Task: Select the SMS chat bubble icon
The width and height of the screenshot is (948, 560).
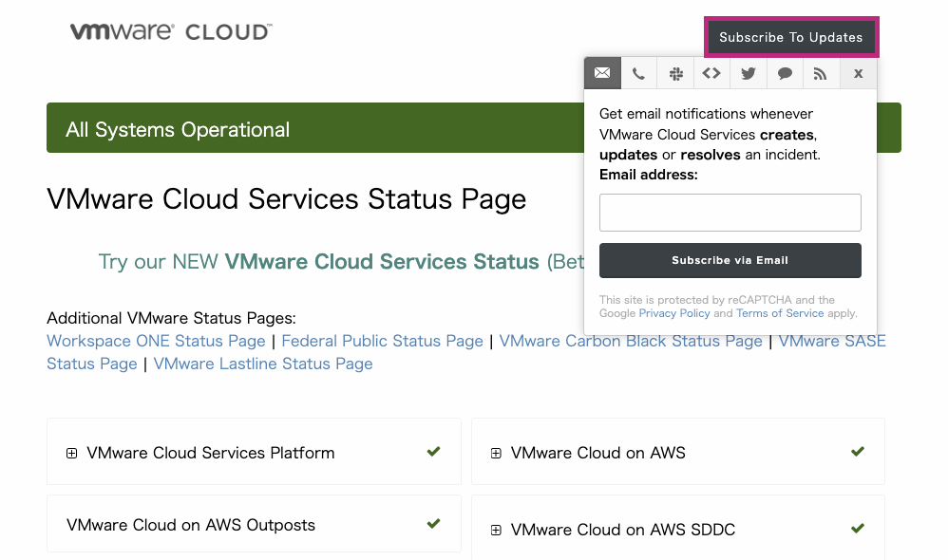Action: click(785, 73)
